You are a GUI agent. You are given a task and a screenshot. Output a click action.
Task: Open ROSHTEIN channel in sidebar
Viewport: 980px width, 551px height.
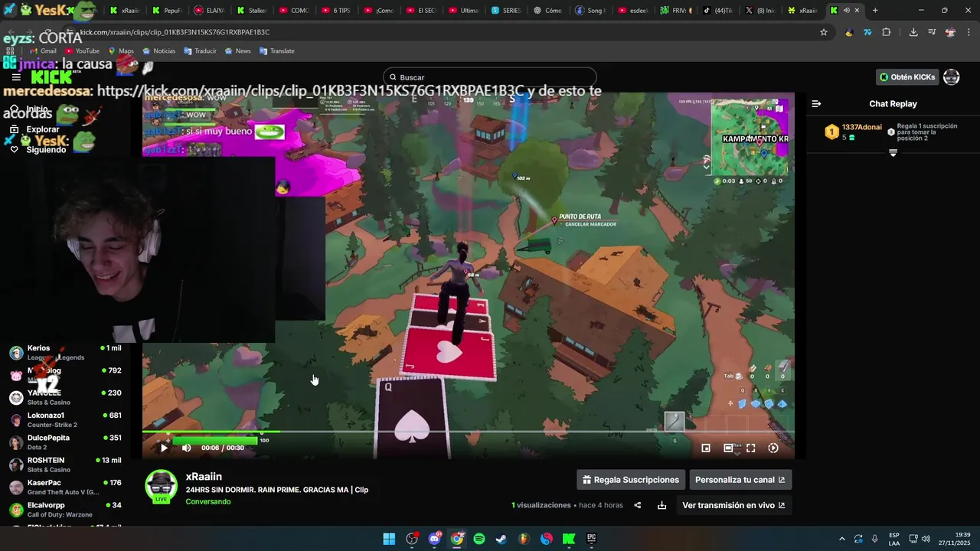[65, 465]
